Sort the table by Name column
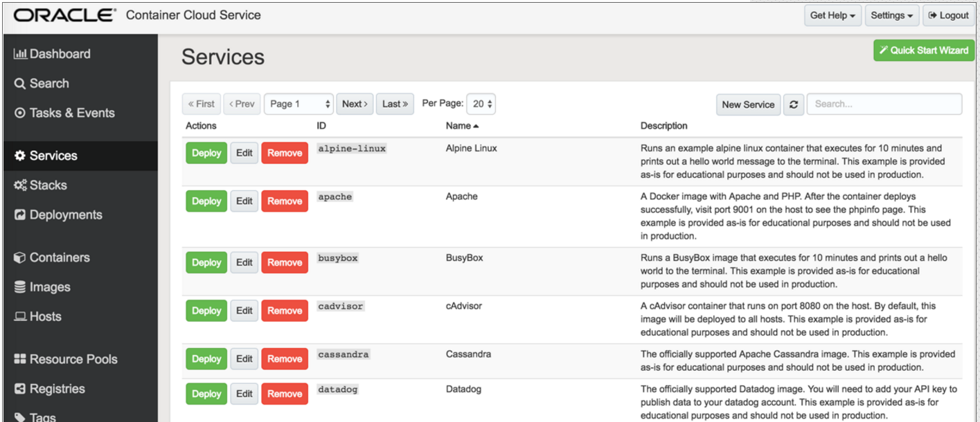This screenshot has width=980, height=422. 462,126
